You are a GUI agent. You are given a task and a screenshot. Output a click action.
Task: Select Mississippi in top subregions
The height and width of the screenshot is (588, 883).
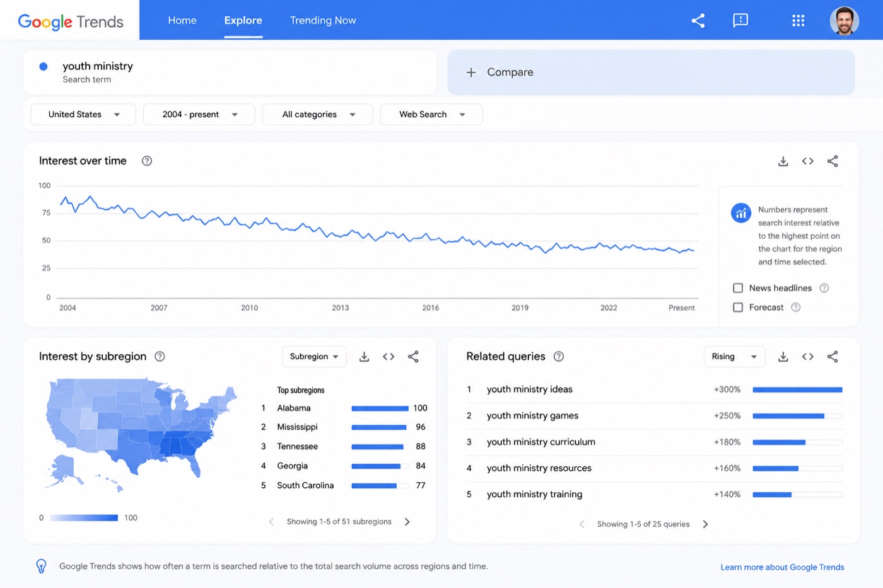click(297, 427)
